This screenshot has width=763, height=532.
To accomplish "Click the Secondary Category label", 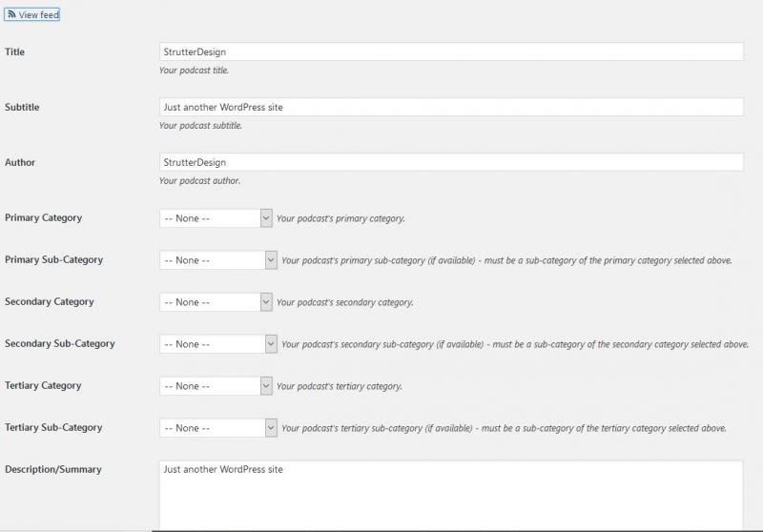I will point(50,301).
